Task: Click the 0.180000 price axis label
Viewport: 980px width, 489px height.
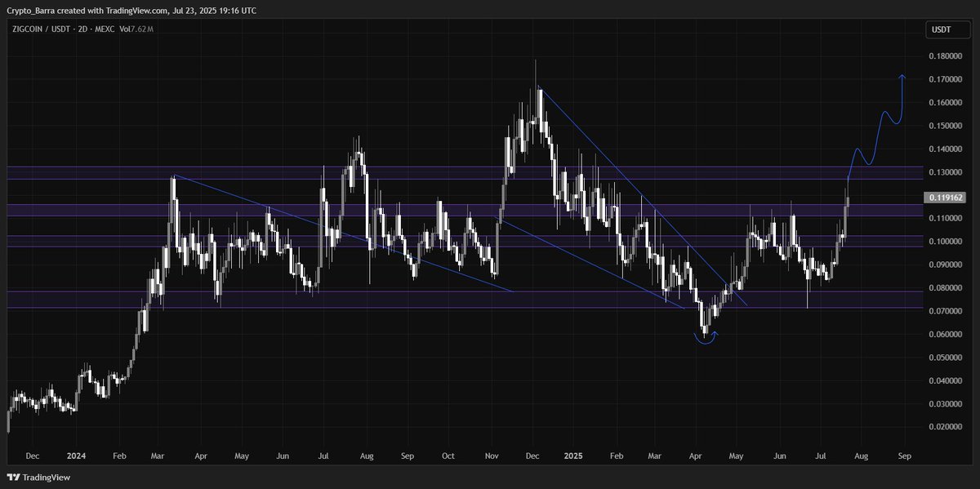Action: tap(946, 56)
